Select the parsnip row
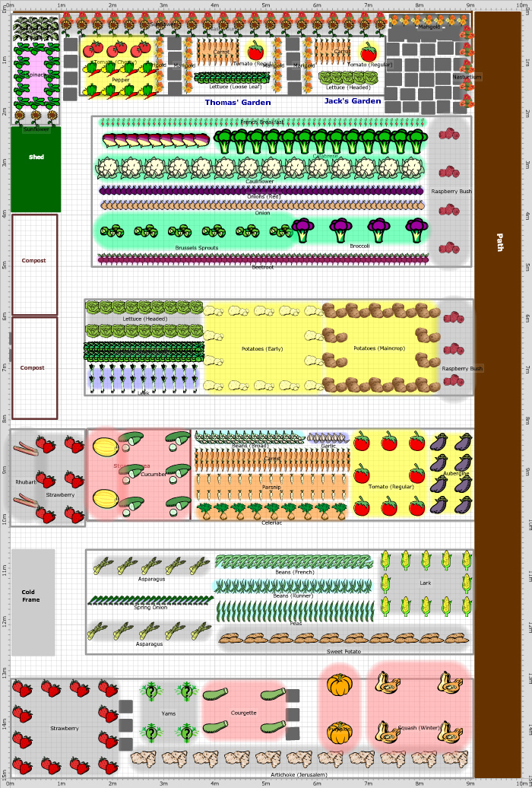The width and height of the screenshot is (532, 788). click(x=271, y=485)
